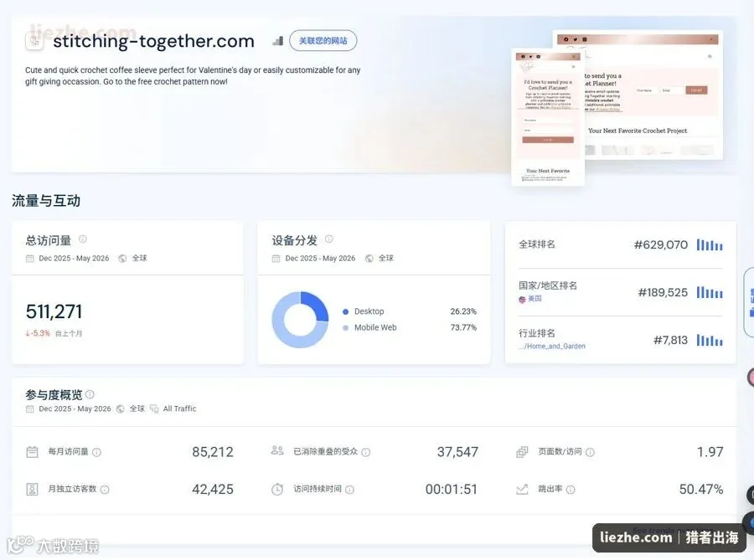This screenshot has height=560, width=754.
Task: Click the info icon beside 已消除重叠的受众
Action: tap(366, 452)
